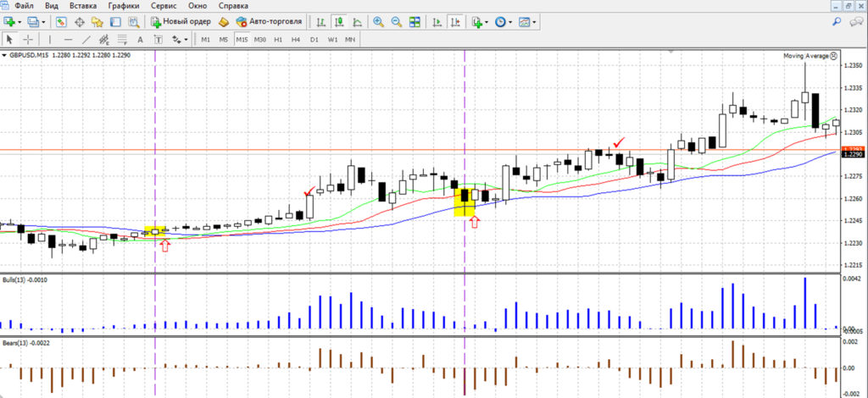Select the Crosshair tool
This screenshot has width=868, height=398.
coord(27,39)
